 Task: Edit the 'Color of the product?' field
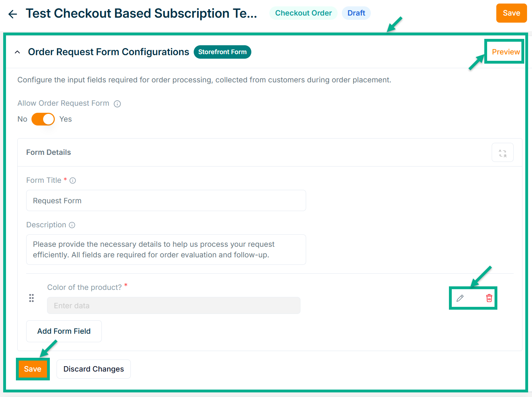click(x=460, y=298)
